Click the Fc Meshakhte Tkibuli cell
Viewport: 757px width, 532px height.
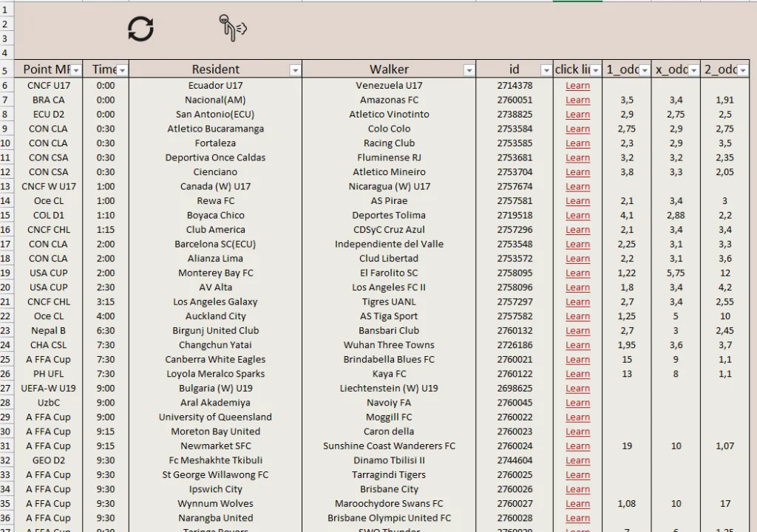[215, 460]
